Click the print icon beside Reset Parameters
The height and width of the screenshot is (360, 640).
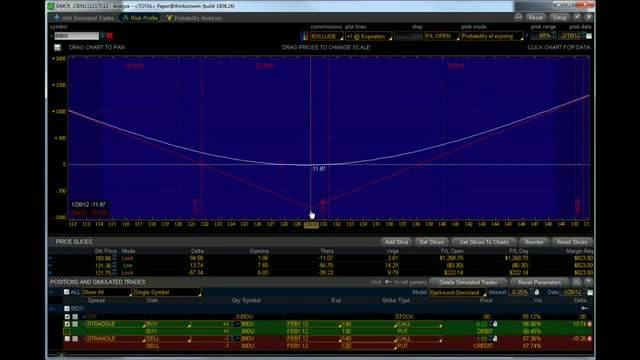point(577,282)
